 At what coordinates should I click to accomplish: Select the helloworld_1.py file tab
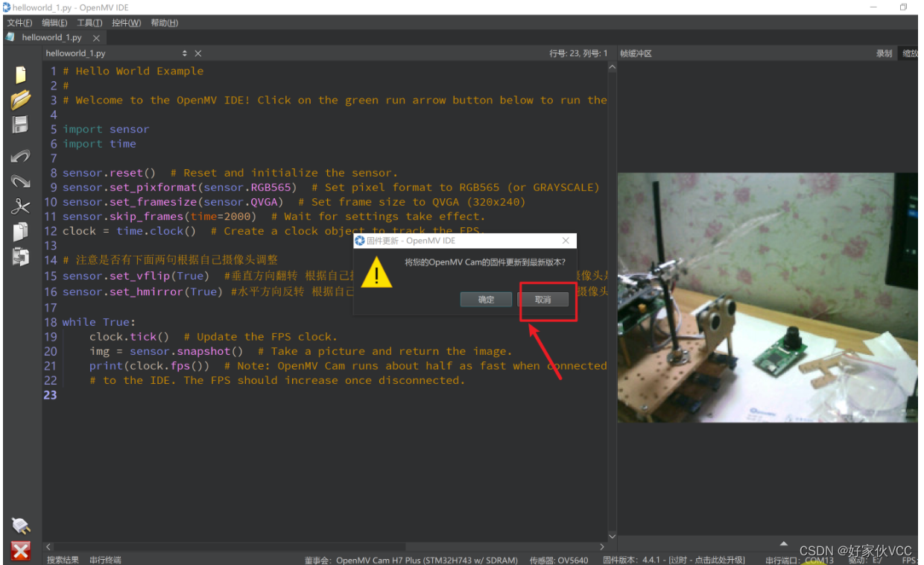(x=51, y=37)
